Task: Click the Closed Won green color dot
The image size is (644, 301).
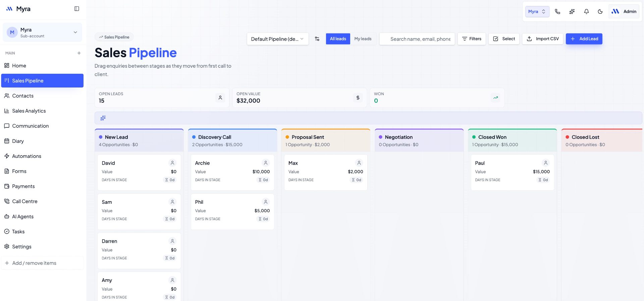Action: 474,137
